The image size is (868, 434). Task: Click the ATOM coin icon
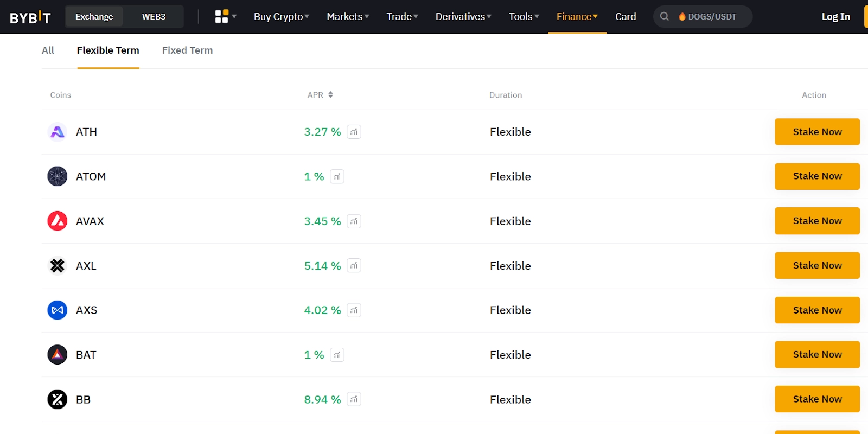pos(58,176)
